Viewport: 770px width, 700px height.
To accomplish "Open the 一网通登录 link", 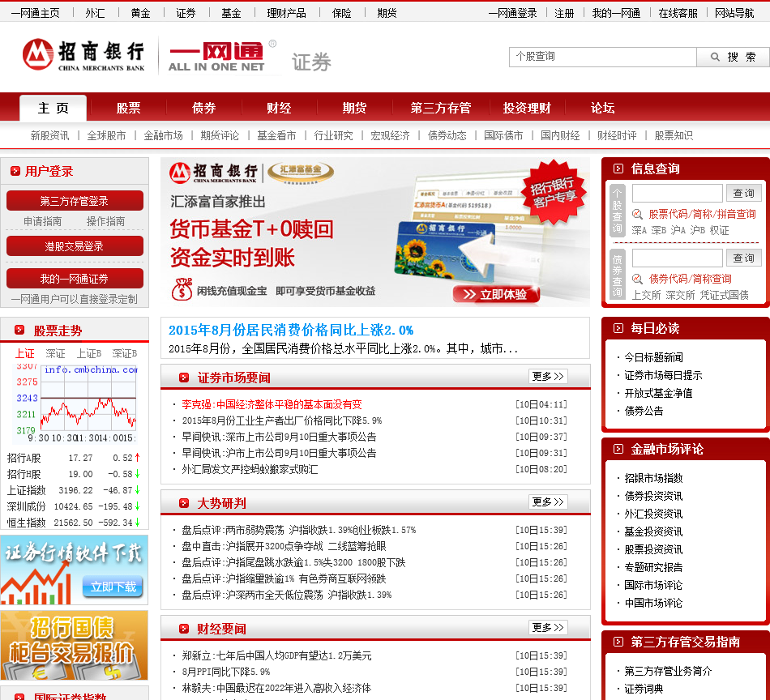I will click(x=512, y=13).
